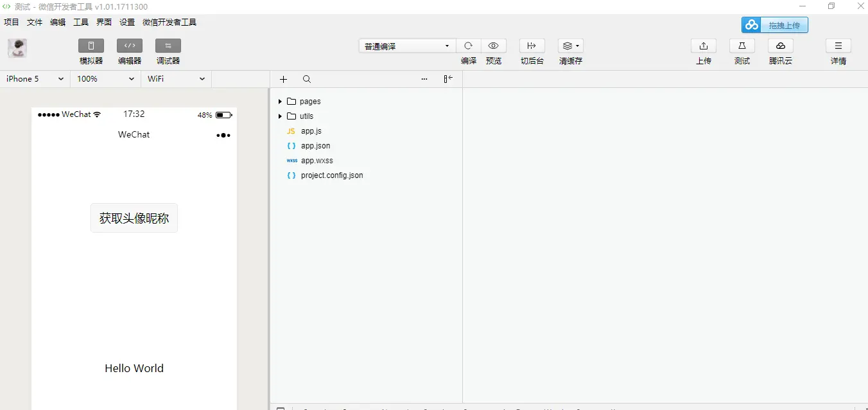Open the 编辑 menu
The width and height of the screenshot is (868, 410).
click(x=58, y=22)
